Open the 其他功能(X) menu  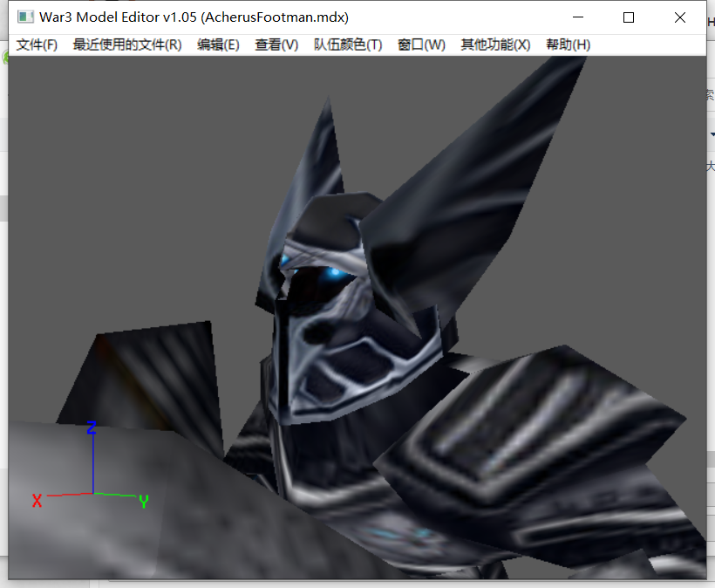495,44
